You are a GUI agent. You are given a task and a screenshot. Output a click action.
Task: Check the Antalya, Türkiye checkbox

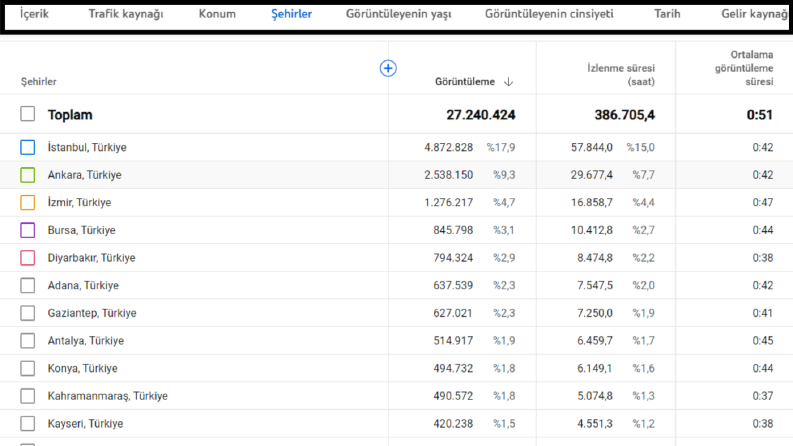coord(28,341)
